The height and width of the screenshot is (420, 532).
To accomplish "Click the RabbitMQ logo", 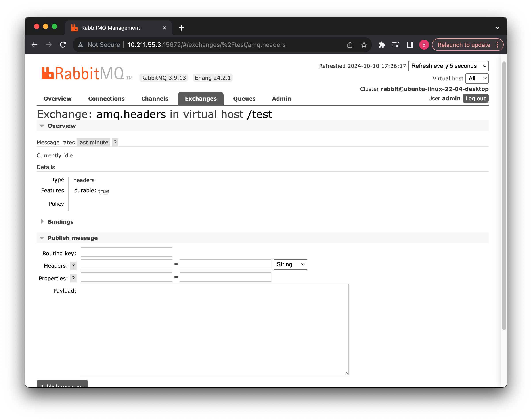I will coord(83,74).
